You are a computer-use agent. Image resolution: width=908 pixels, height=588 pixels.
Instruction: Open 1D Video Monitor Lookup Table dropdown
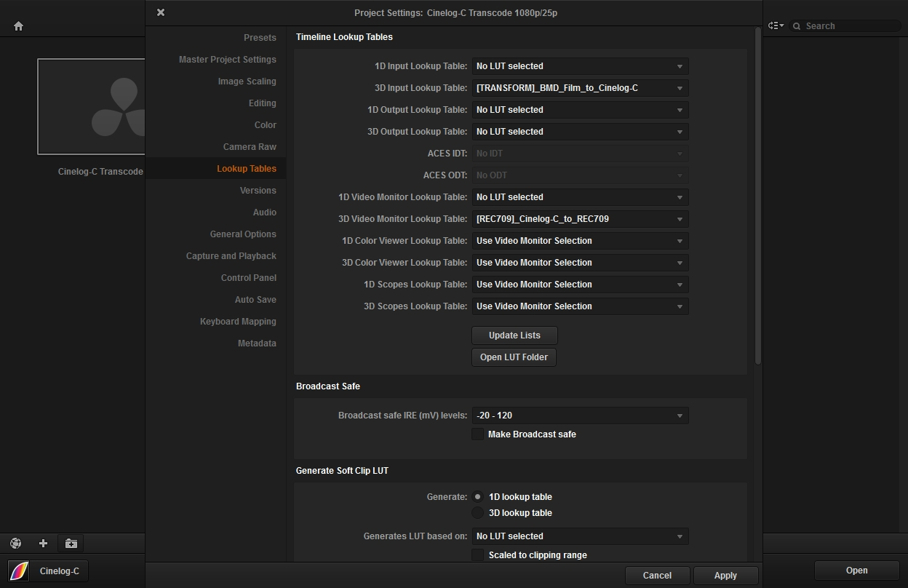[x=580, y=197]
